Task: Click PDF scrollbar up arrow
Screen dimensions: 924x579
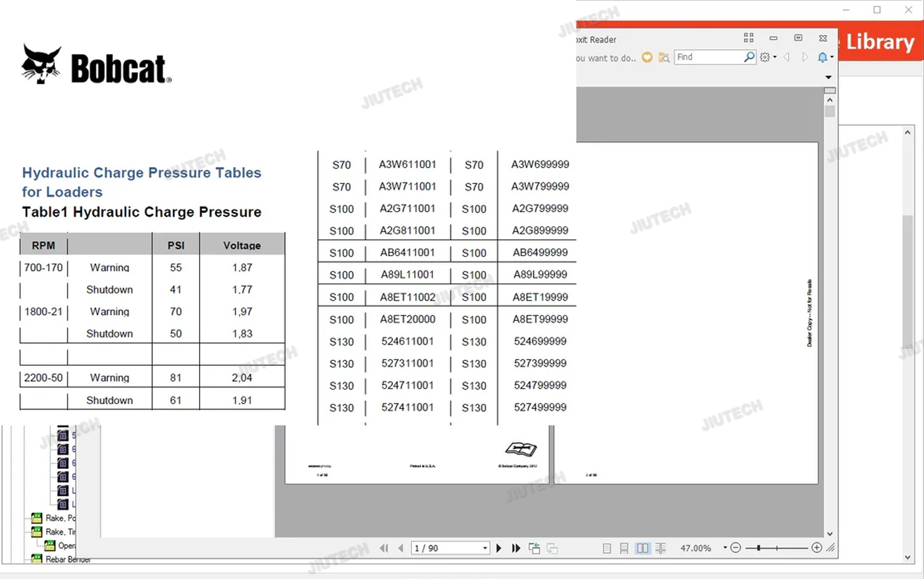Action: point(830,100)
